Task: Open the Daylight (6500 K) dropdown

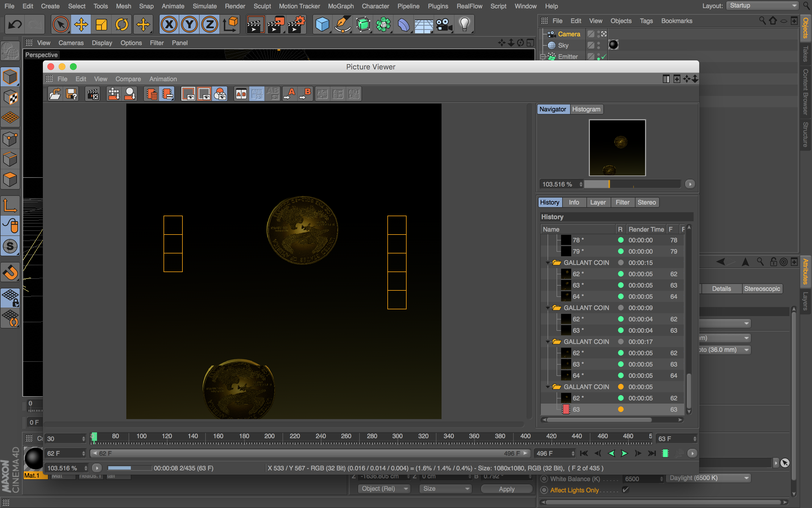Action: pyautogui.click(x=709, y=478)
